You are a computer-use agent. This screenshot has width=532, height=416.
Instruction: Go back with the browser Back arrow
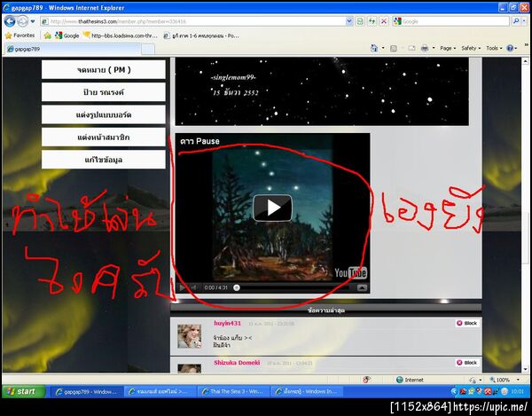click(x=10, y=21)
